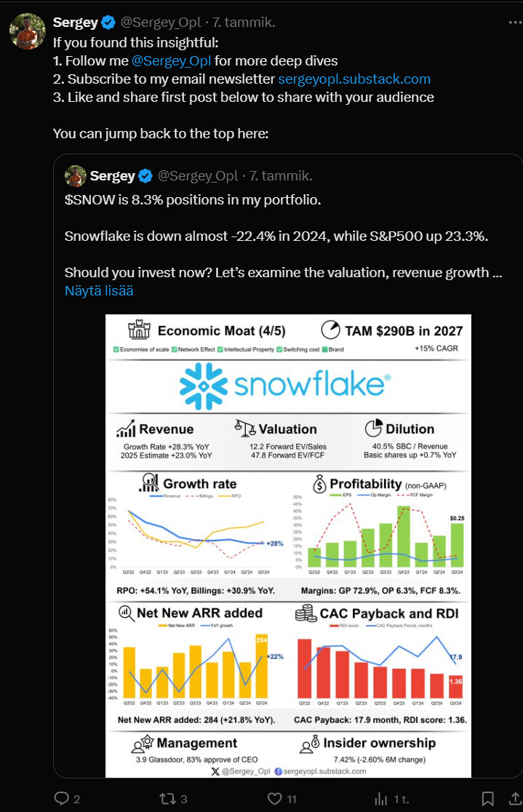Image resolution: width=523 pixels, height=812 pixels.
Task: Repost this post using the retweet icon
Action: (x=167, y=799)
